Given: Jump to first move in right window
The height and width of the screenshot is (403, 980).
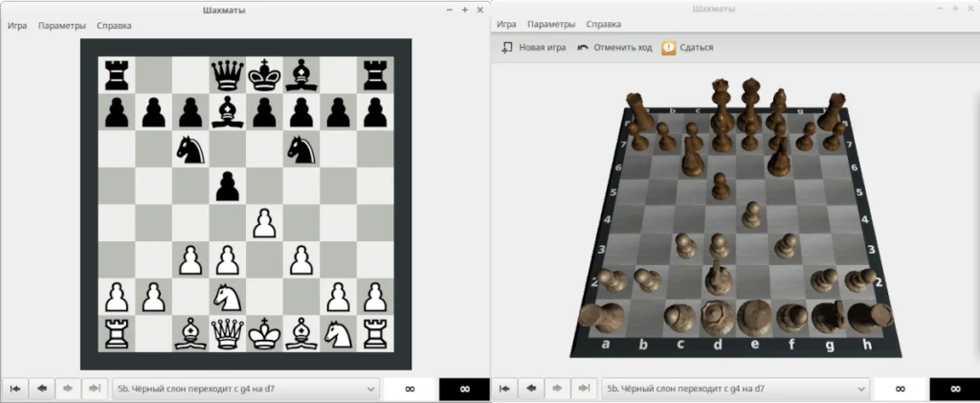Looking at the screenshot, I should click(x=505, y=389).
